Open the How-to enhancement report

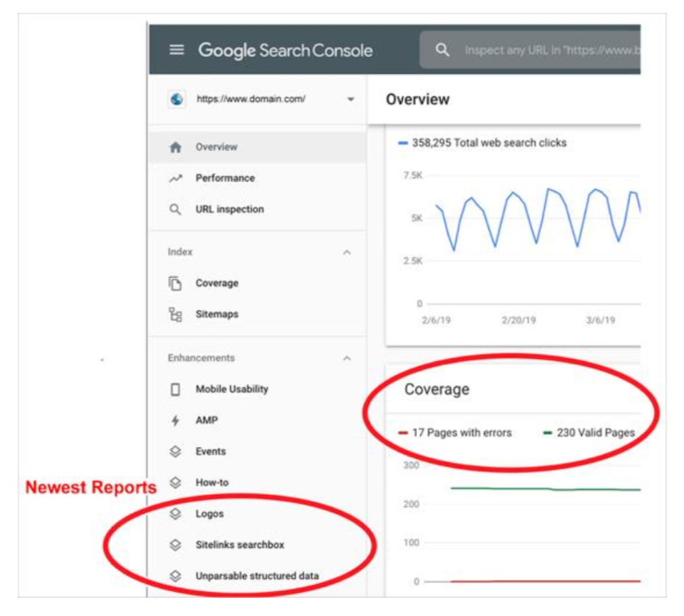pos(258,483)
